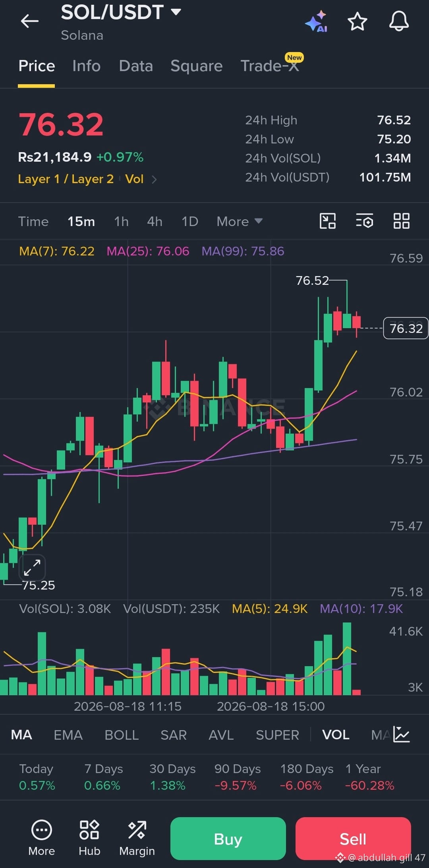Switch to the Data tab

(136, 66)
